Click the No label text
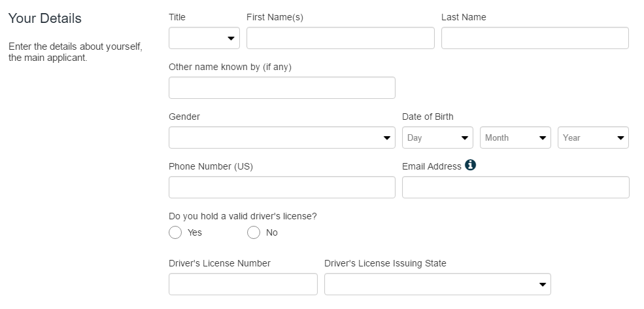The image size is (644, 309). 272,232
